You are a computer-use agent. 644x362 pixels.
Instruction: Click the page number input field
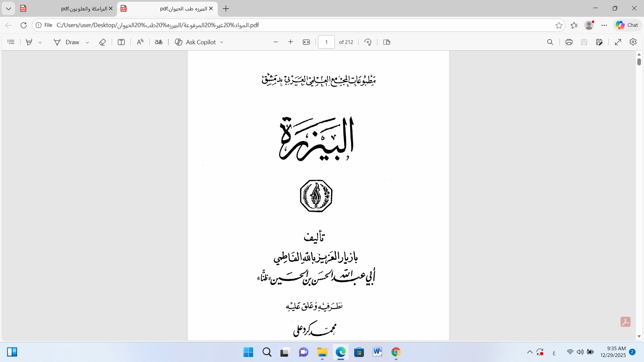pyautogui.click(x=326, y=42)
